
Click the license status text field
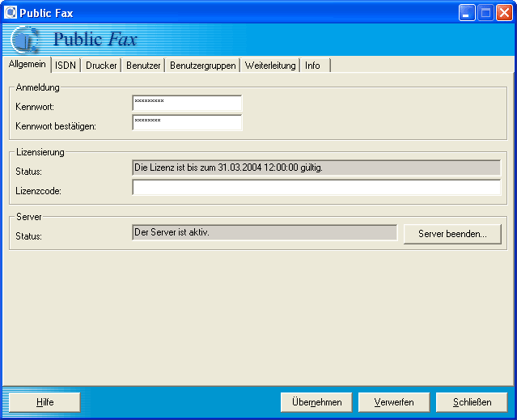pos(316,168)
